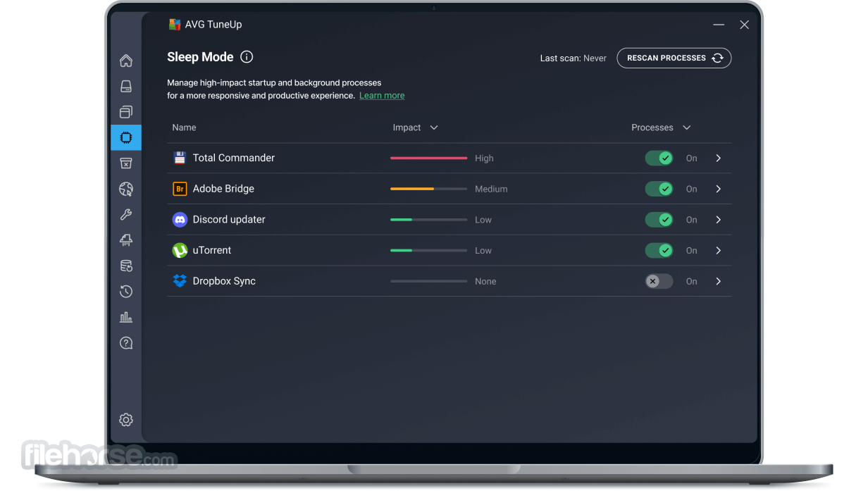This screenshot has width=868, height=491.
Task: Select the Adobe Bridge name text
Action: pyautogui.click(x=223, y=189)
